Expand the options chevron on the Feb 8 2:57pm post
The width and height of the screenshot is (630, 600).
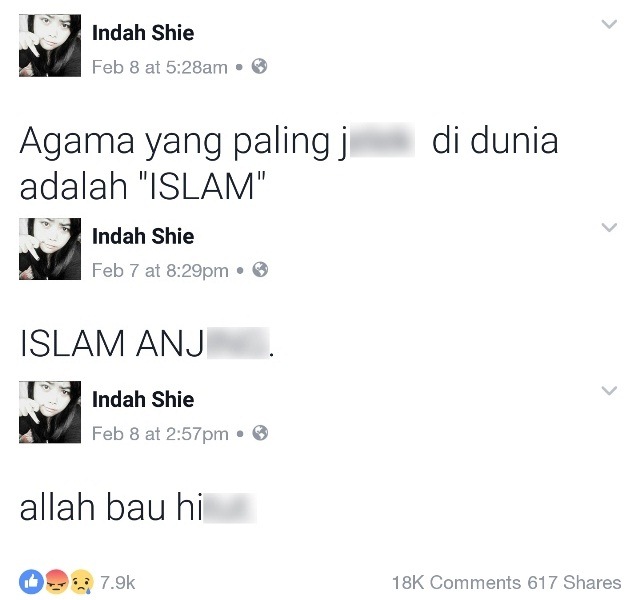coord(609,391)
